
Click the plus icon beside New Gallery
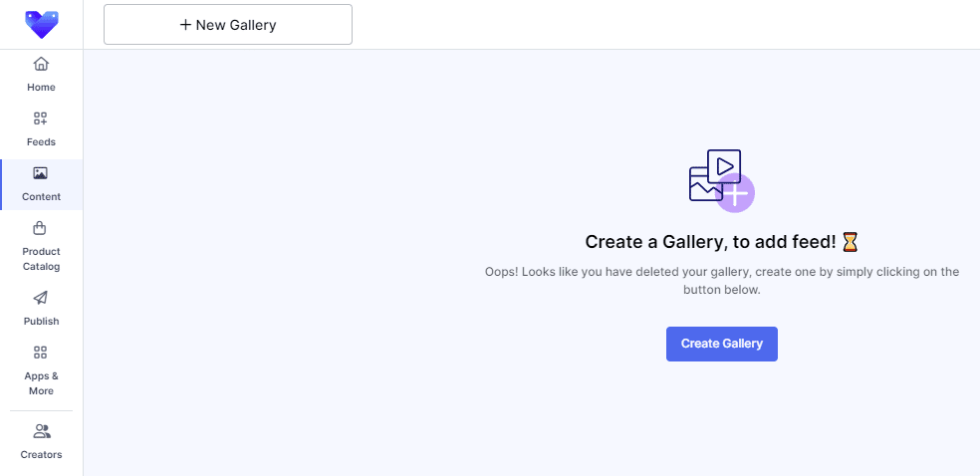coord(185,25)
